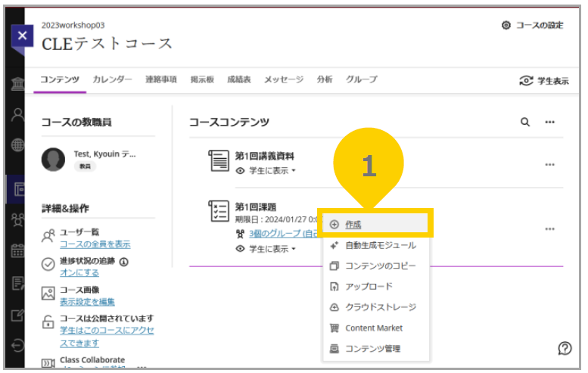
Task: Search course content with magnifier icon
Action: coord(525,122)
